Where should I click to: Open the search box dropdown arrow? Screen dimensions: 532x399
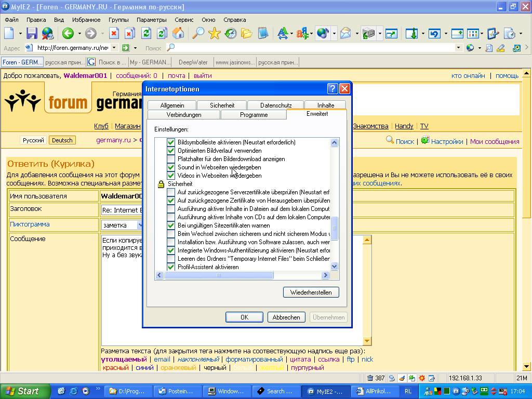pyautogui.click(x=458, y=48)
